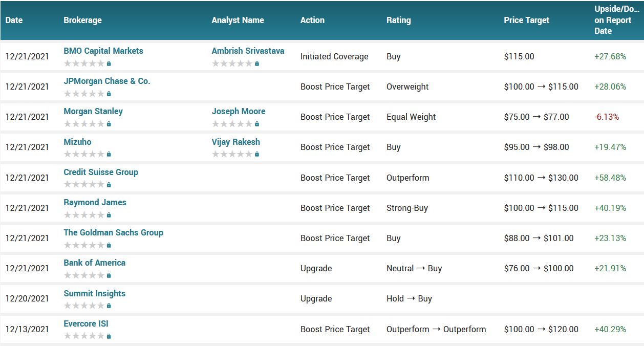Image resolution: width=644 pixels, height=346 pixels.
Task: Sort by Rating column header
Action: coord(398,20)
